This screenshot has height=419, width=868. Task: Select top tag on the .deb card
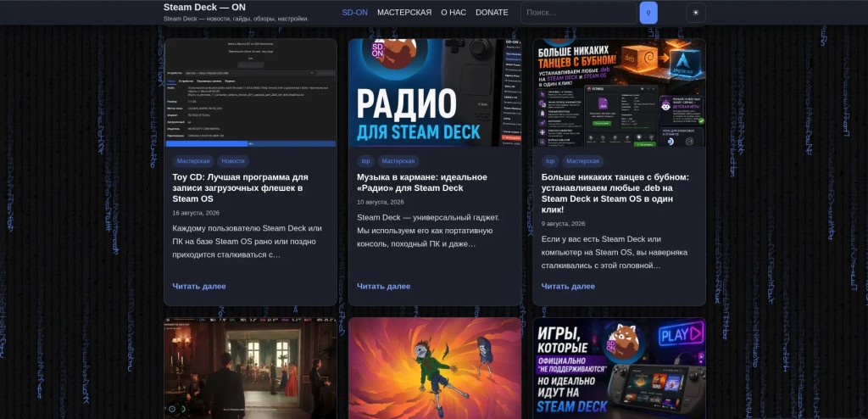coord(549,161)
